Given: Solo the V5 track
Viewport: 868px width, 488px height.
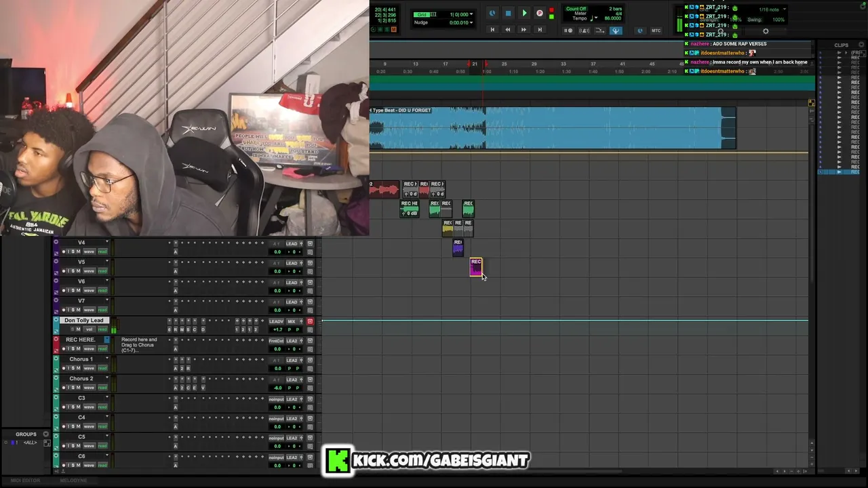Looking at the screenshot, I should coord(73,271).
